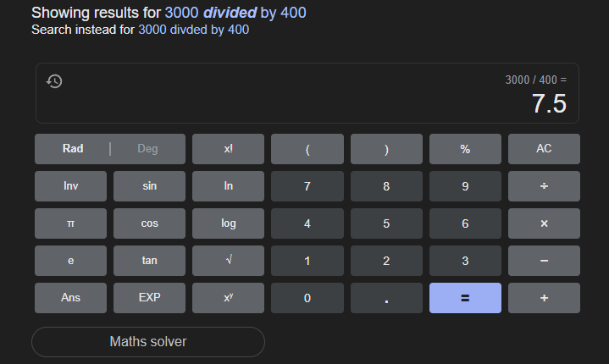The width and height of the screenshot is (609, 364).
Task: Open the Maths solver button
Action: click(x=148, y=342)
